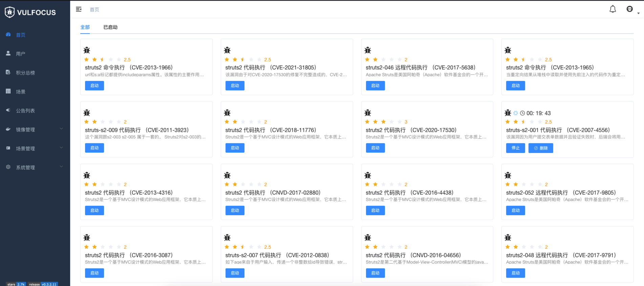Click the user icon beside 用户
This screenshot has height=286, width=644.
(8, 53)
